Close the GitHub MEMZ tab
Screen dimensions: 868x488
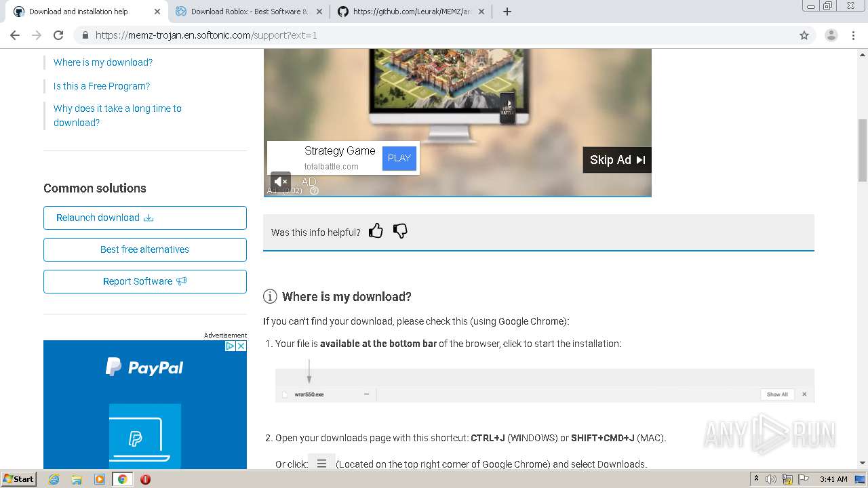click(x=481, y=12)
